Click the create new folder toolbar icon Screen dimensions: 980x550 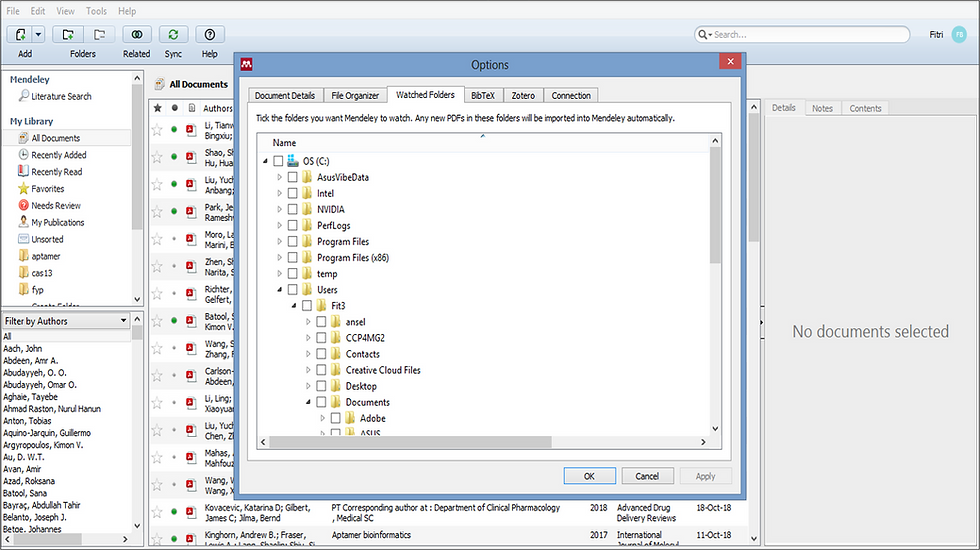68,35
